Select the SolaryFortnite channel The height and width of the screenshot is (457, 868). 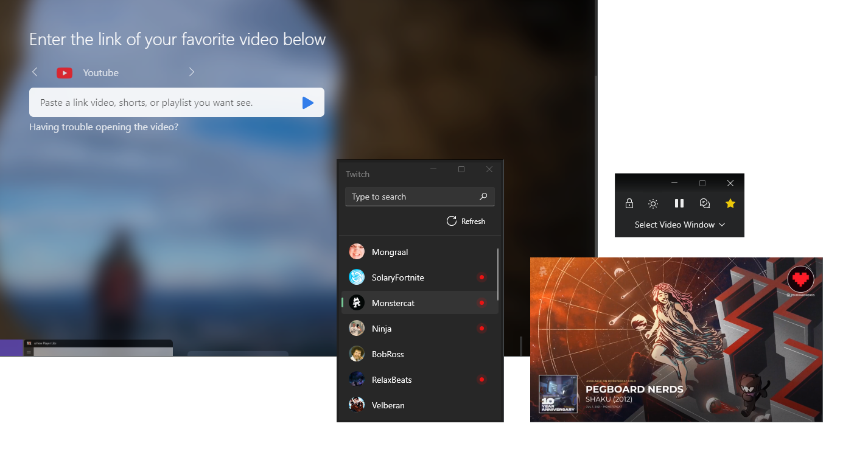click(x=420, y=277)
